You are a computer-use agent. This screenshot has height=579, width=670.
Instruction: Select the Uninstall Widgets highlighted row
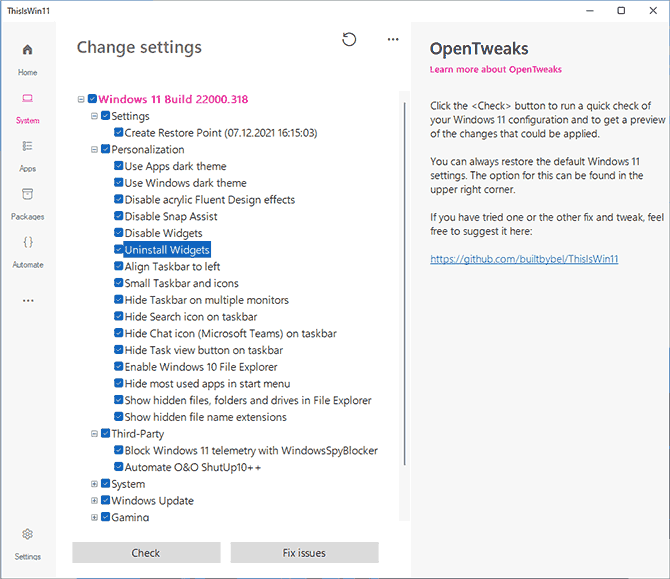tap(167, 250)
